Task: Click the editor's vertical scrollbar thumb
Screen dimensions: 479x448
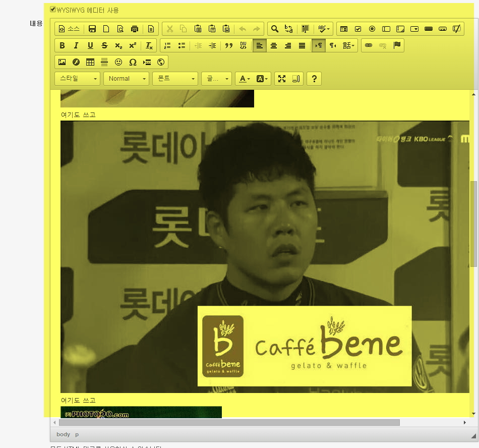Action: [473, 225]
